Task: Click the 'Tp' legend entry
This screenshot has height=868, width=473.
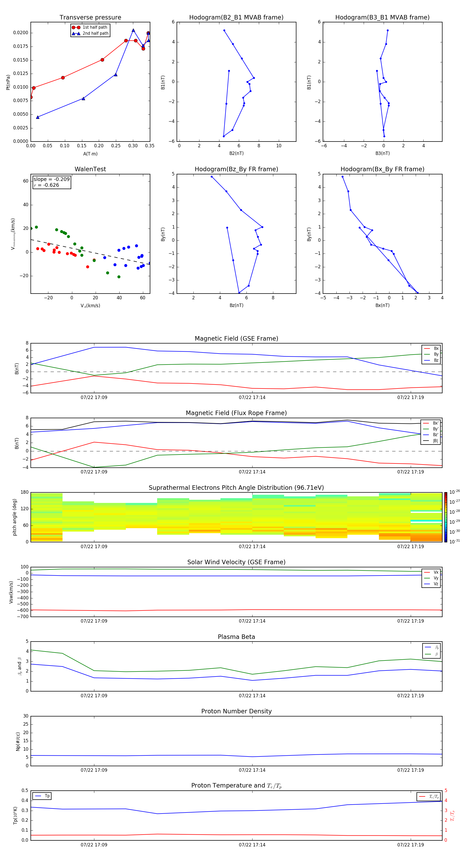Action: click(42, 796)
